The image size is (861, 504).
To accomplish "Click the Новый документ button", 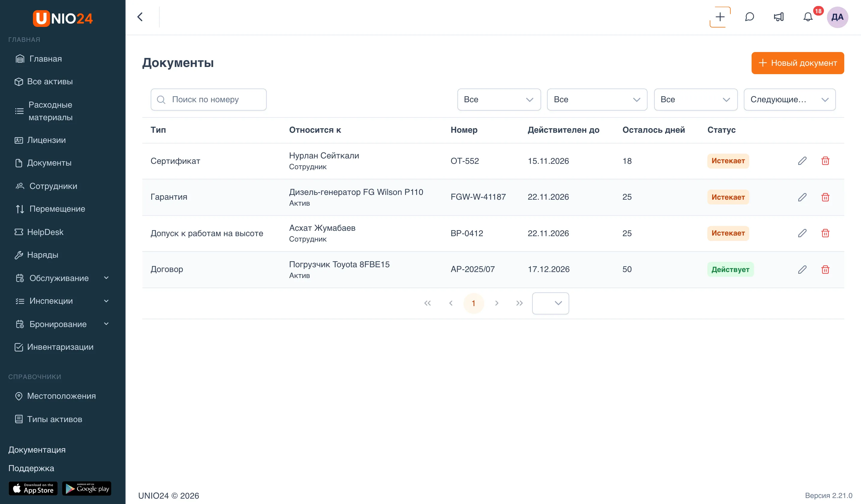I will 797,63.
